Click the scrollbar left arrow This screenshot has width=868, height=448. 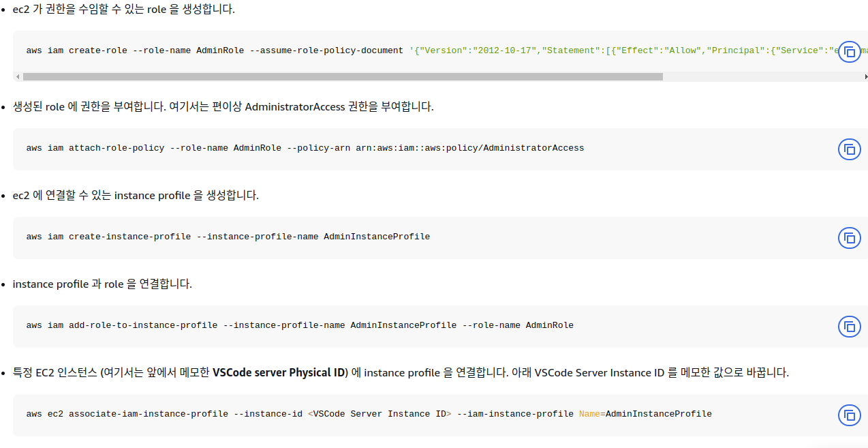(16, 76)
